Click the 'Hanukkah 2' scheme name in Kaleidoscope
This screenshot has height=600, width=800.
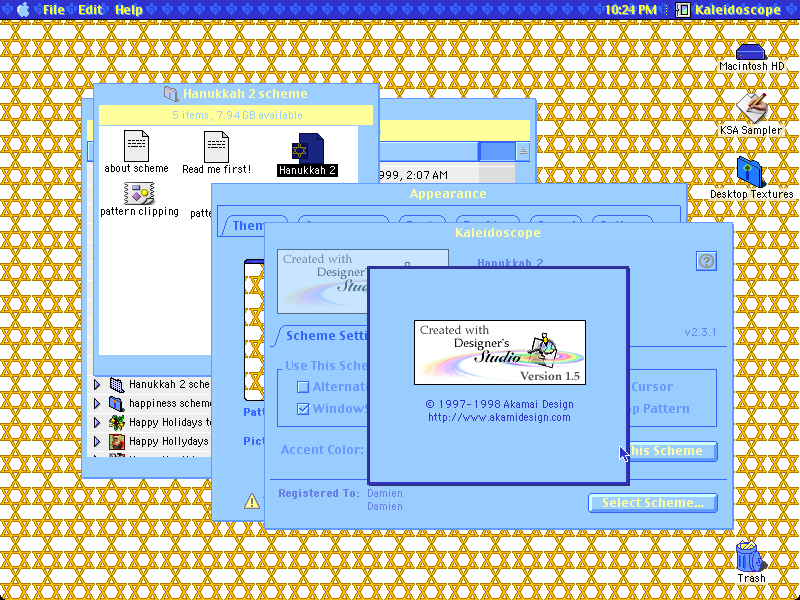510,263
